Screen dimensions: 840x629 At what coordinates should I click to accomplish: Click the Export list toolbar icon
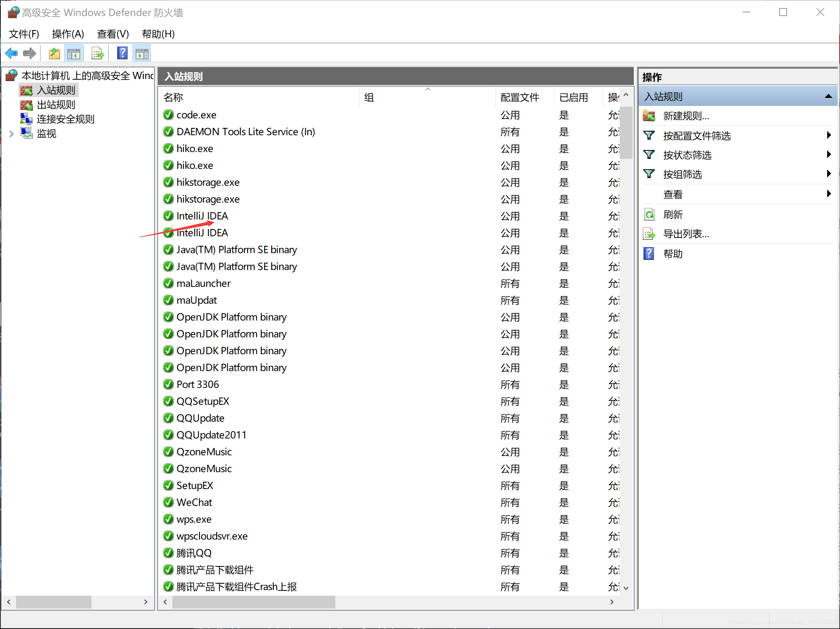(97, 53)
